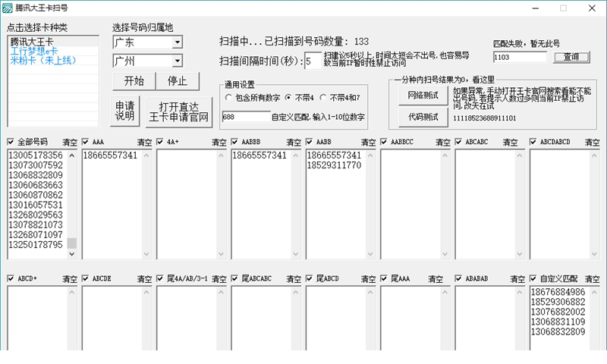The height and width of the screenshot is (364, 607).
Task: Click 清空 next to ABCDABCD
Action: pos(593,143)
